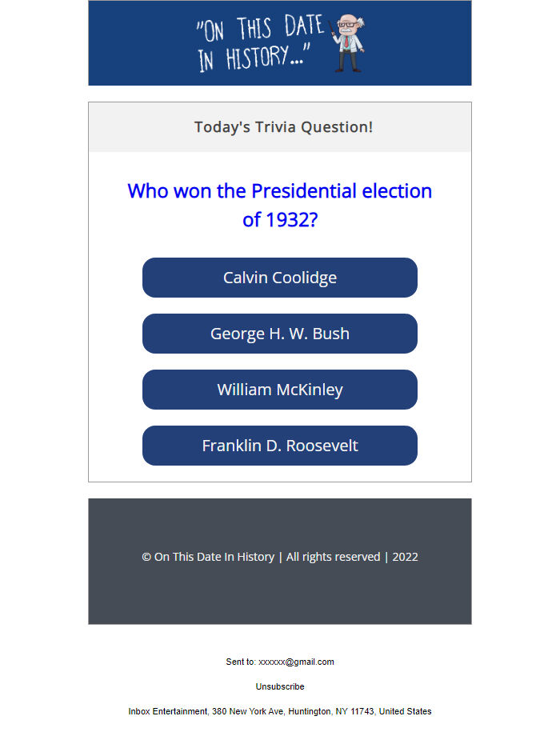Click the blue email header banner
The height and width of the screenshot is (748, 560).
pos(144,40)
